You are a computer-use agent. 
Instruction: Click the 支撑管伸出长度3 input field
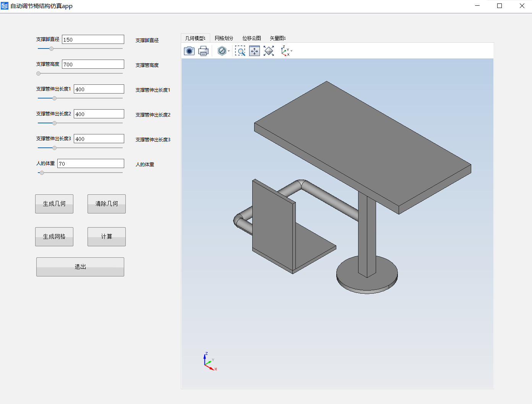tap(99, 139)
